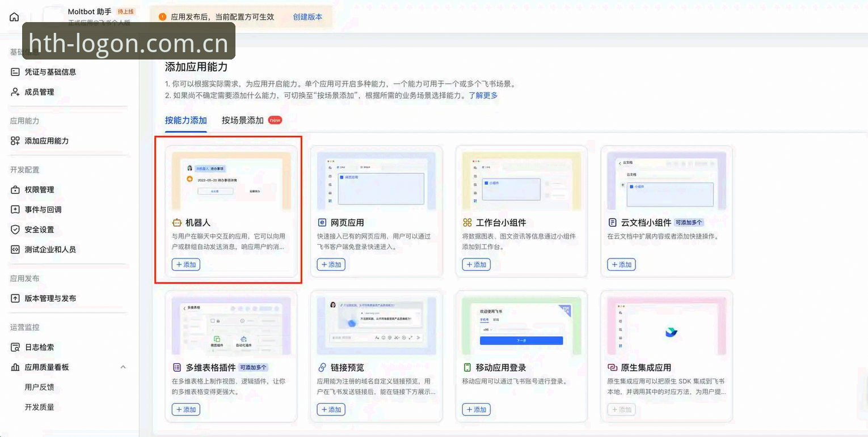The height and width of the screenshot is (437, 868).
Task: Switch to the 按场景添加 tab
Action: point(243,120)
